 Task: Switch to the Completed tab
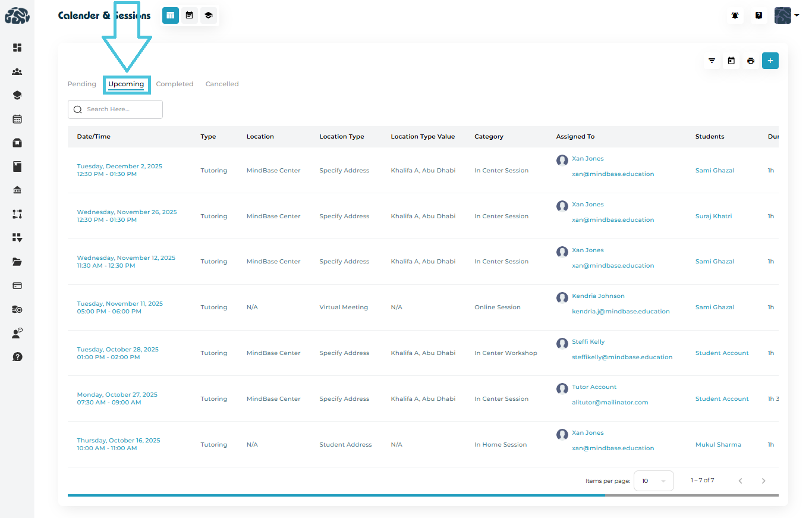(175, 84)
